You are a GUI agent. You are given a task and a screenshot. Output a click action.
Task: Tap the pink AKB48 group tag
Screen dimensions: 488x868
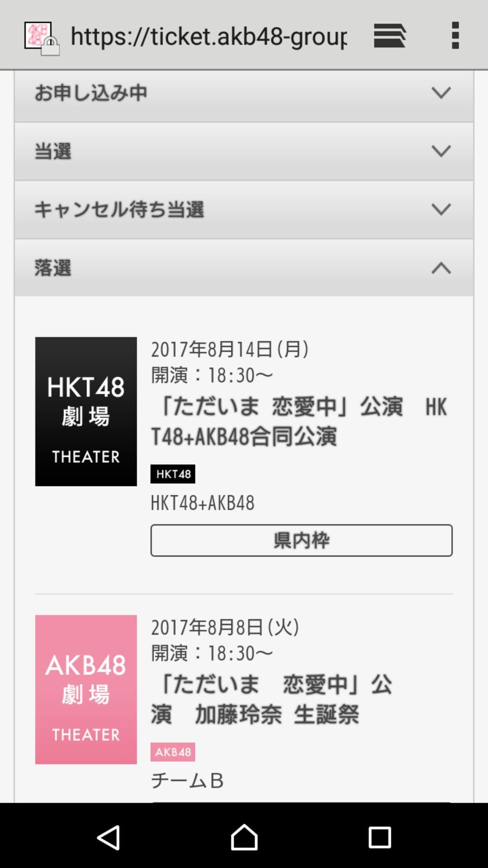click(173, 752)
